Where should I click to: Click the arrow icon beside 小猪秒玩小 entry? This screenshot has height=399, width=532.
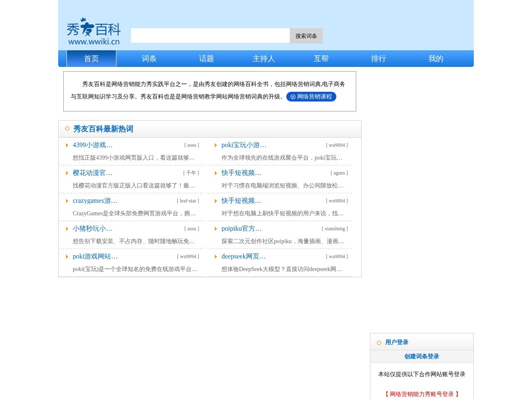click(67, 229)
